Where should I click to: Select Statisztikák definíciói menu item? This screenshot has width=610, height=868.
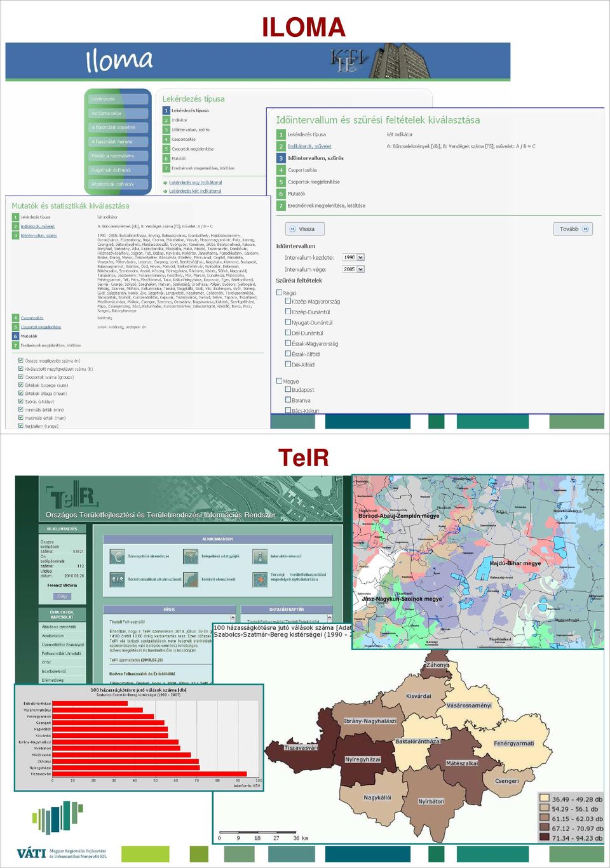[x=119, y=184]
